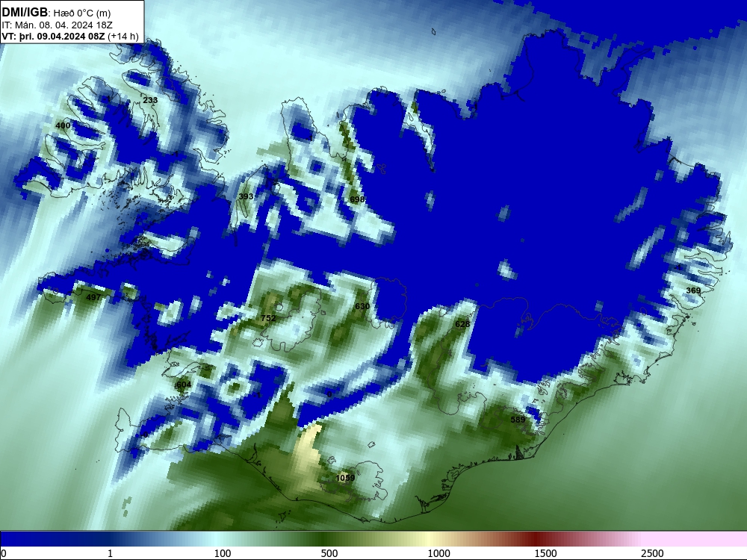Click the 630 height value label
Image resolution: width=747 pixels, height=560 pixels.
point(362,306)
